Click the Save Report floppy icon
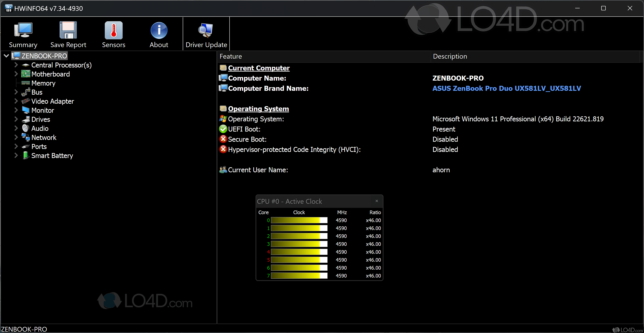The width and height of the screenshot is (644, 333). 68,31
